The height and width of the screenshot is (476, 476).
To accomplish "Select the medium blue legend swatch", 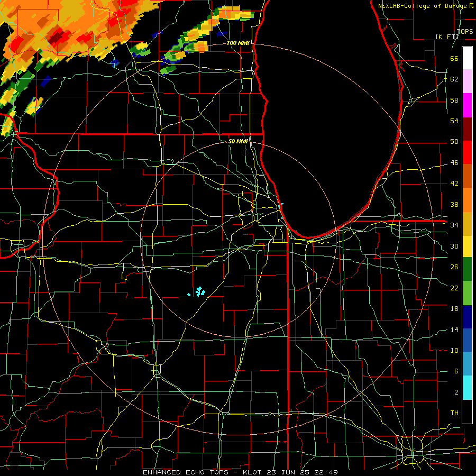I will 467,340.
